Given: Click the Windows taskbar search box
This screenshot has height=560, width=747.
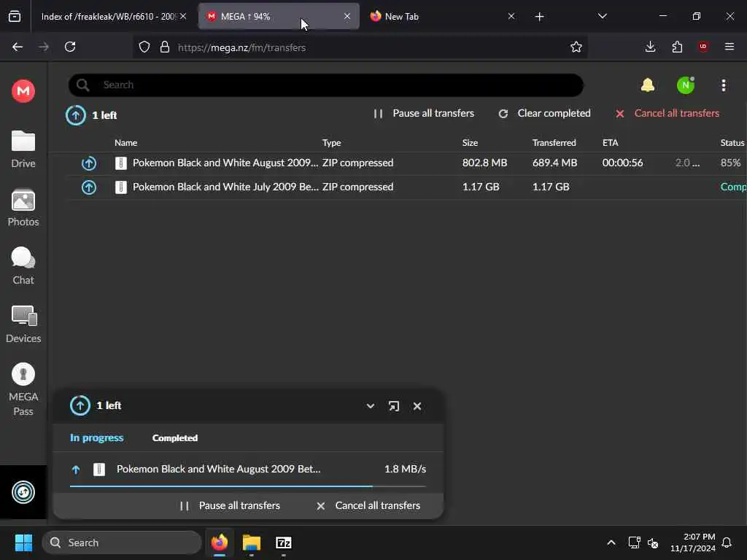Looking at the screenshot, I should tap(122, 542).
